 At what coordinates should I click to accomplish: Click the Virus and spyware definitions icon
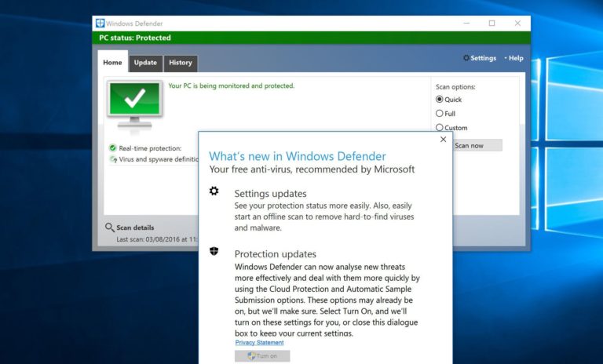(x=113, y=158)
